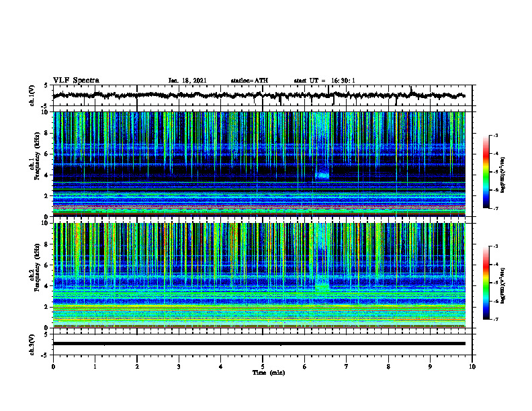The image size is (532, 411).
Task: Click the ch.1(V) waveform trace panel
Action: click(x=263, y=95)
